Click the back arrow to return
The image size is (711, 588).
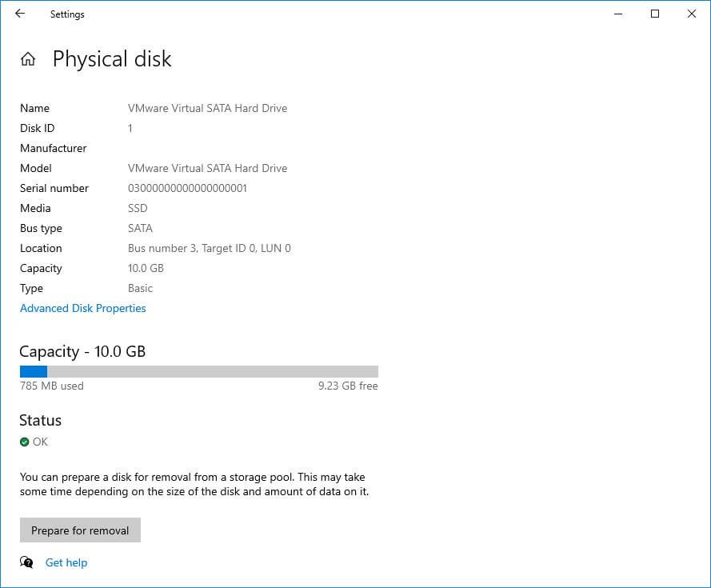tap(19, 14)
